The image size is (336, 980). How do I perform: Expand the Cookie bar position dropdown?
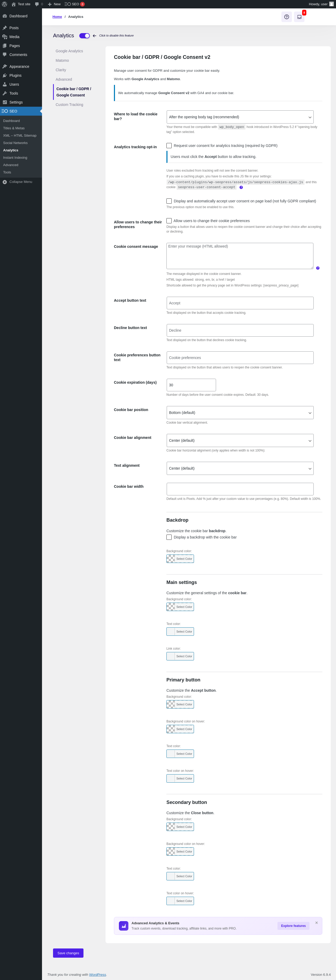click(x=240, y=413)
